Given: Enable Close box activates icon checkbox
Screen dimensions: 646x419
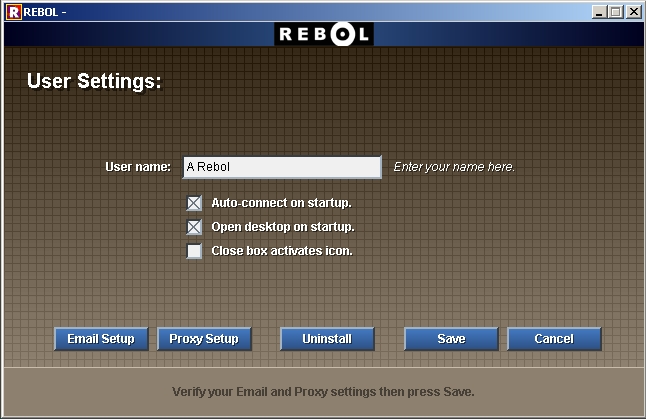Looking at the screenshot, I should click(x=194, y=251).
